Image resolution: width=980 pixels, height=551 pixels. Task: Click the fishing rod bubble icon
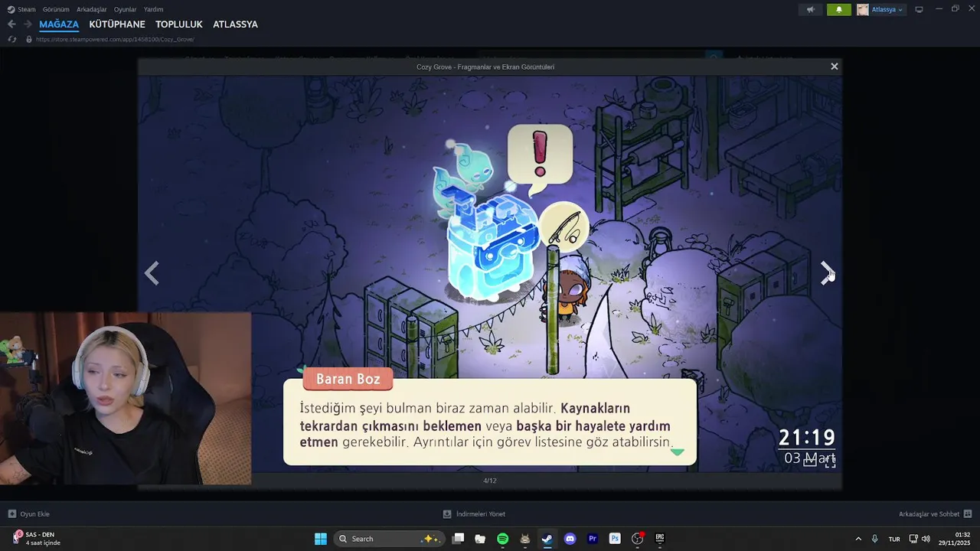563,227
